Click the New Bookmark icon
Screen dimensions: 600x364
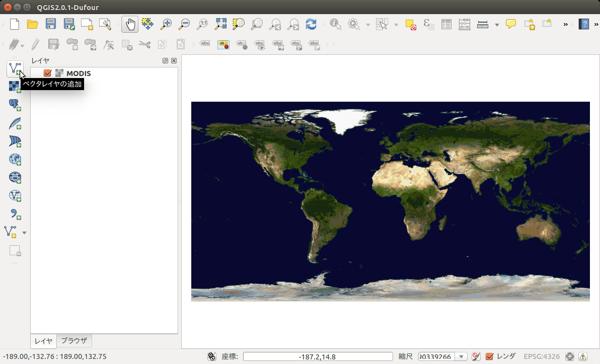pos(529,24)
